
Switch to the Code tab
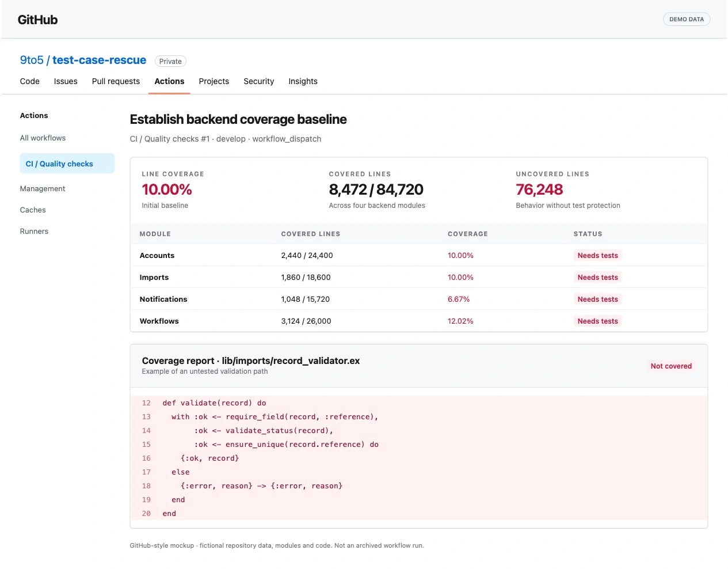pos(30,81)
